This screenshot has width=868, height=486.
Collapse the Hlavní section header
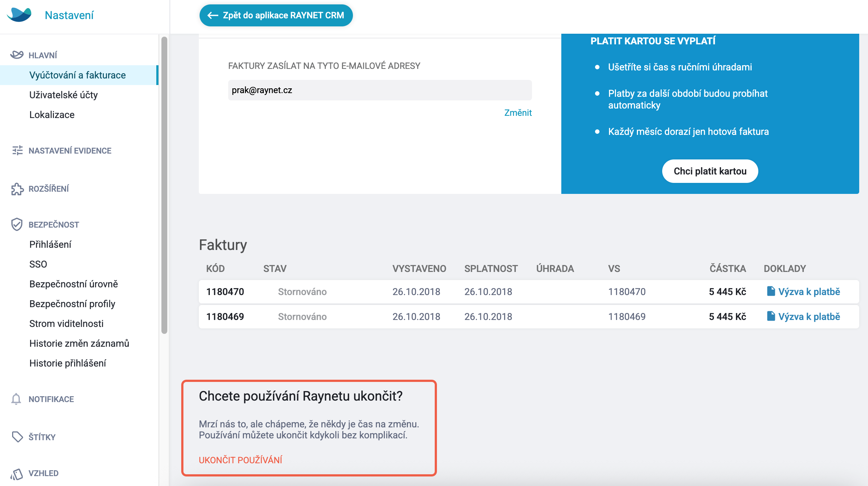tap(43, 55)
